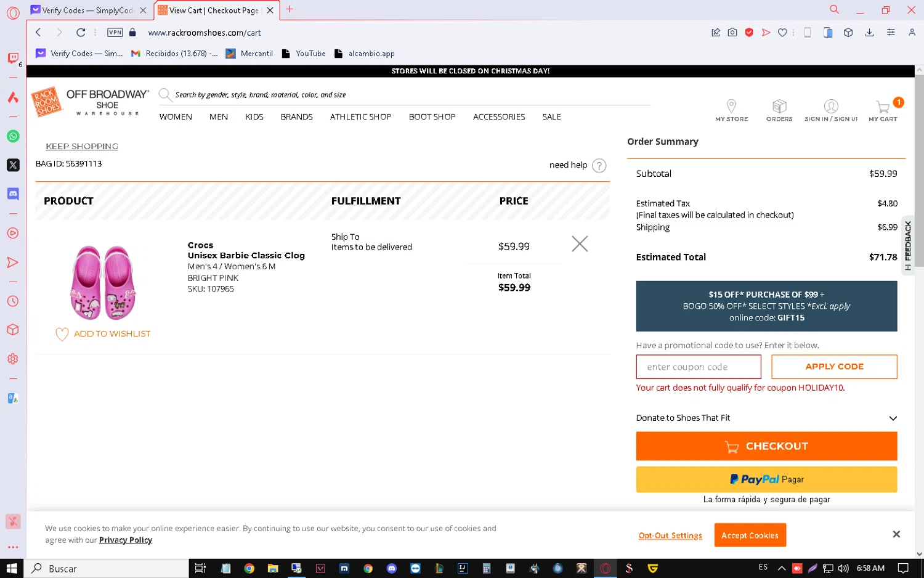The image size is (924, 578).
Task: Open the YouTube bookmark
Action: coord(304,54)
